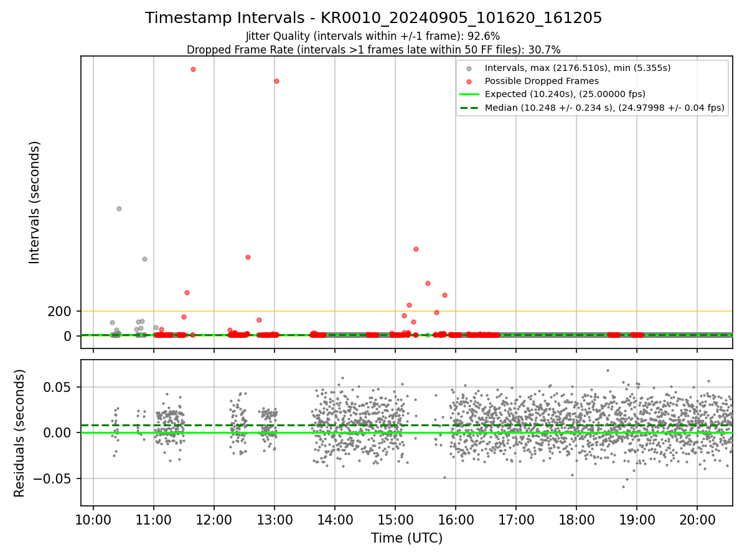Click the 'Dropped Frame Rate' 30.7% subtitle line
Viewport: 747px width, 560px height.
(x=374, y=50)
